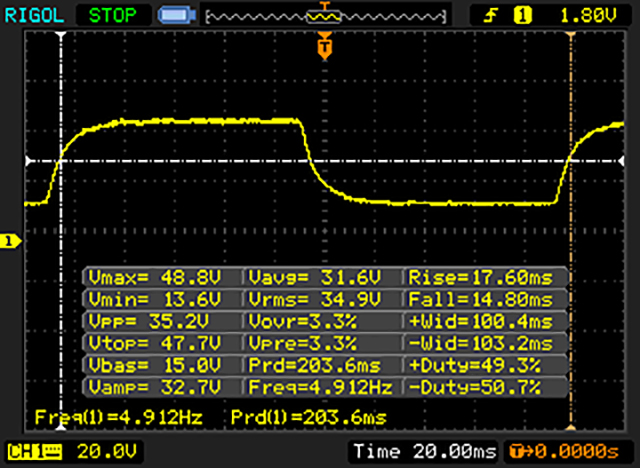
Task: Click the orange dashed right vertical cursor
Action: point(571,231)
